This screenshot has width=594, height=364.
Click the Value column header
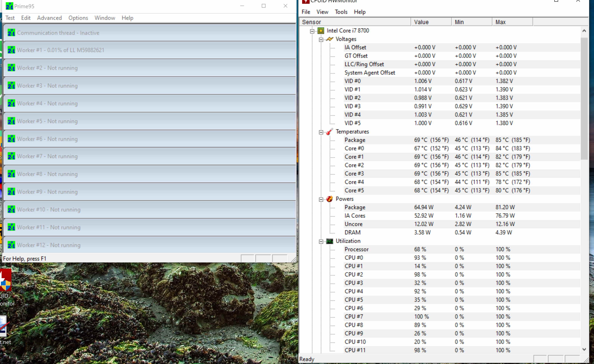tap(431, 22)
